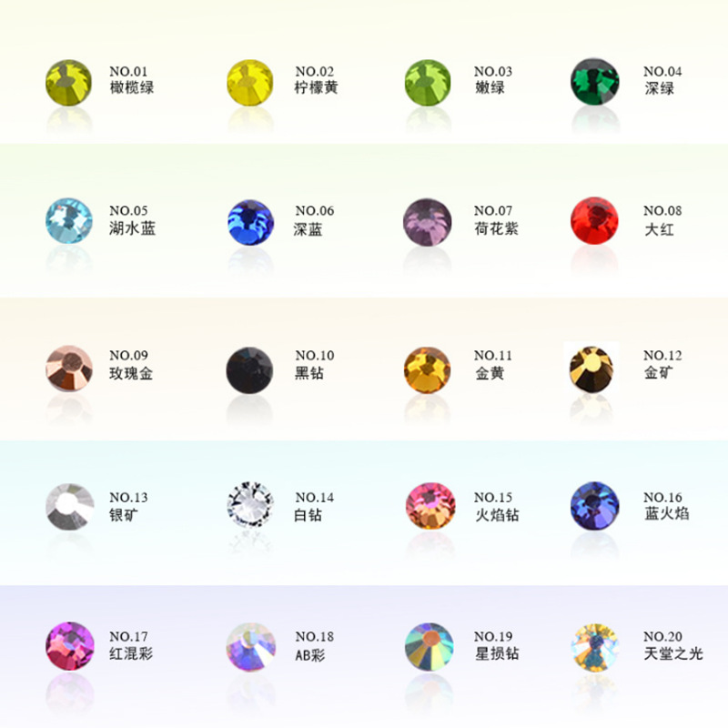Select the NO.19 iridescent star gem
This screenshot has height=728, width=728.
tap(429, 647)
